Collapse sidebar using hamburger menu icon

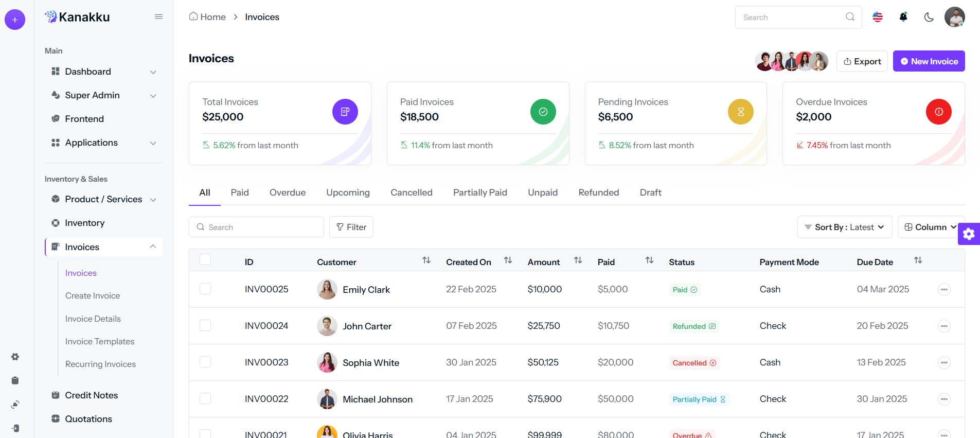point(158,17)
